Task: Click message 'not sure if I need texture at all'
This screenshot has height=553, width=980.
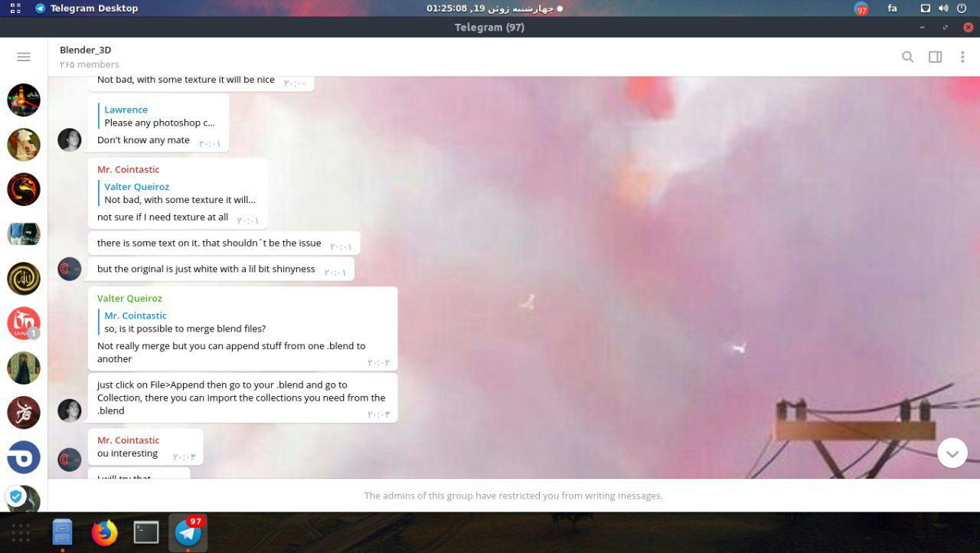Action: 162,217
